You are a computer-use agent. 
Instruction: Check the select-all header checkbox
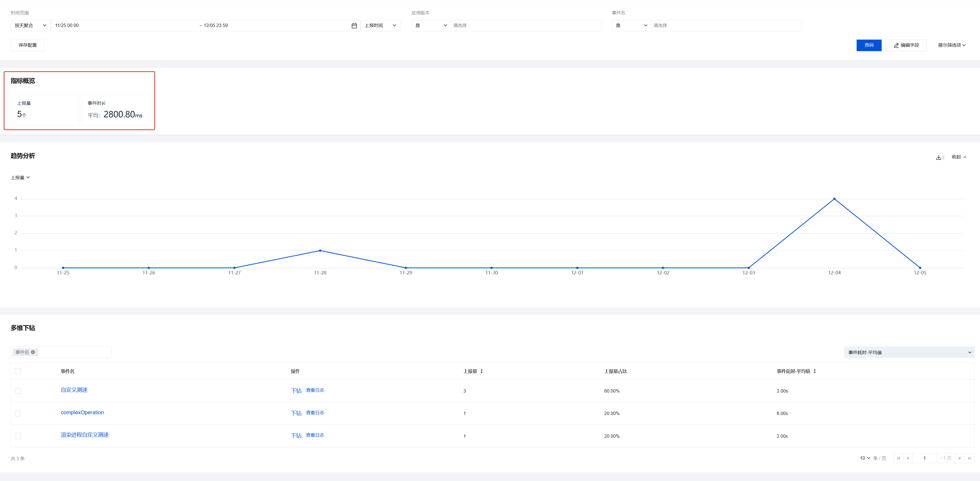(x=18, y=371)
